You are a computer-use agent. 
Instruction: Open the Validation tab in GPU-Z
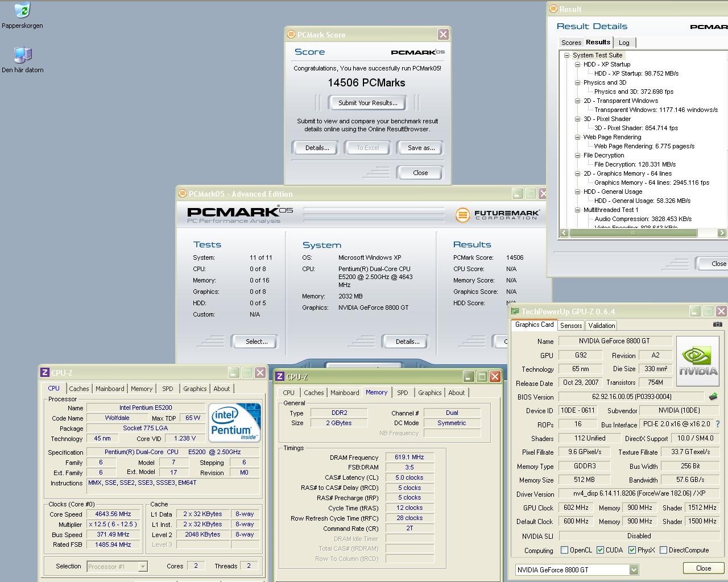[x=601, y=326]
